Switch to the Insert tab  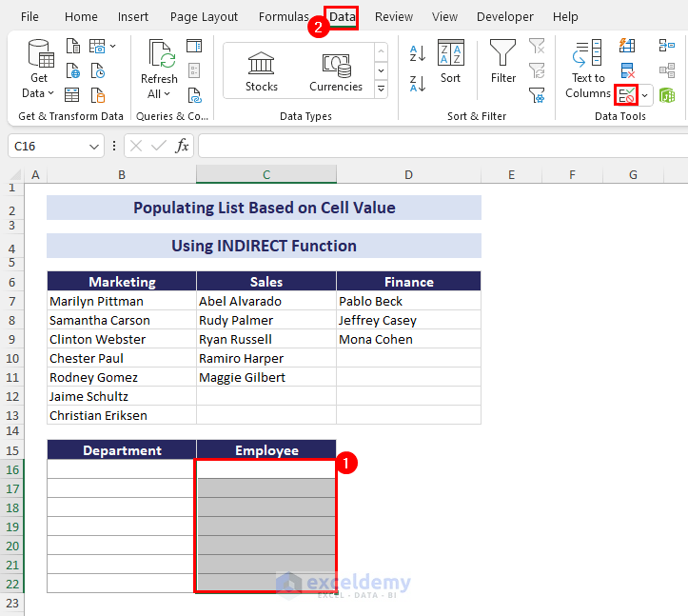(x=133, y=17)
